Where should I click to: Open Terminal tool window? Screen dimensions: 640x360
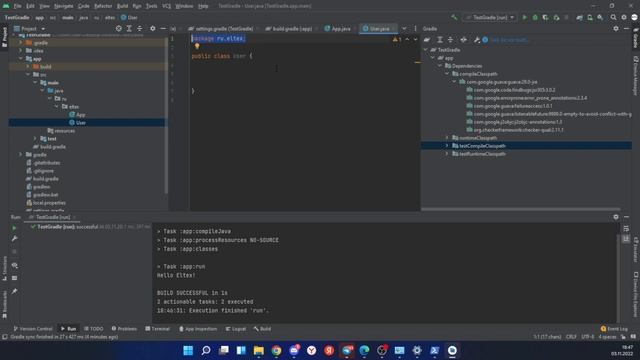pyautogui.click(x=157, y=329)
